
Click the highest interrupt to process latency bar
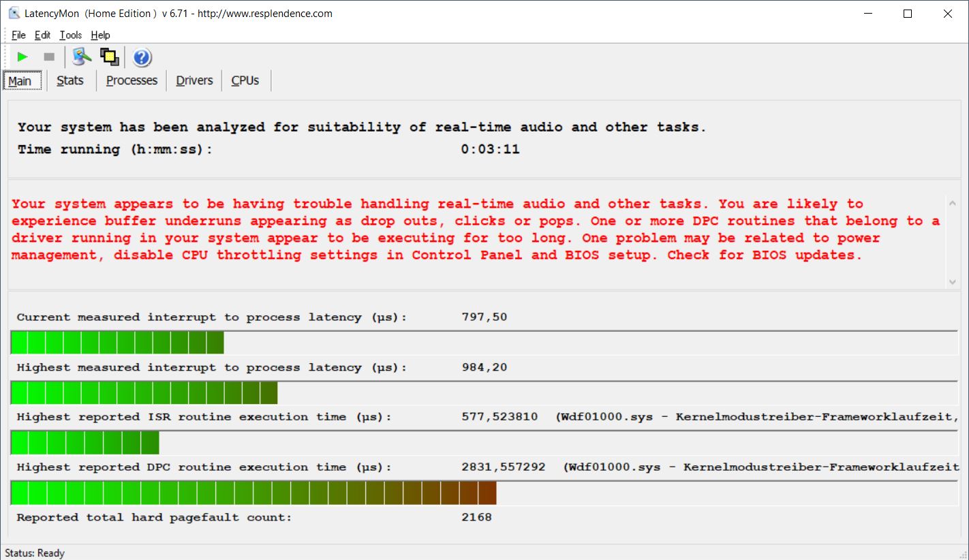[x=484, y=393]
